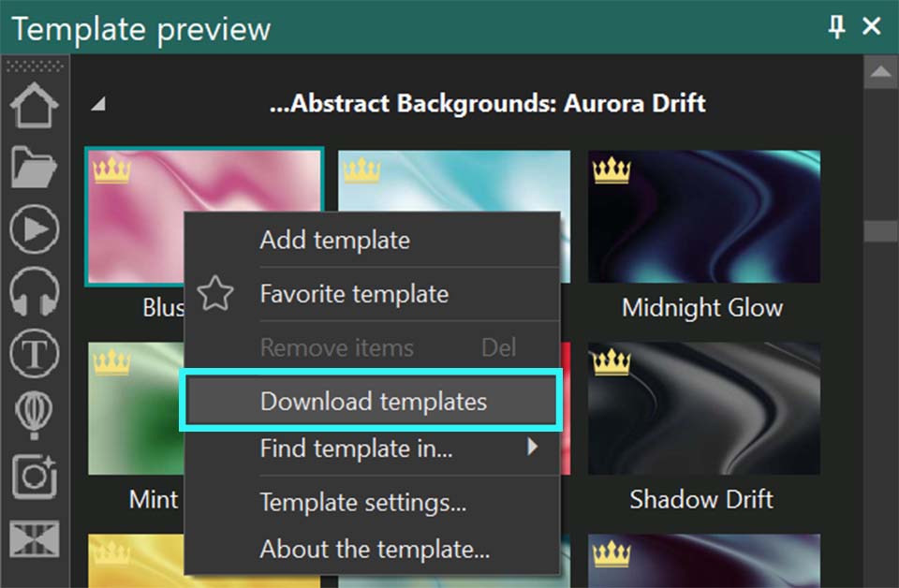Viewport: 899px width, 588px height.
Task: Close the Template preview panel
Action: pyautogui.click(x=872, y=26)
